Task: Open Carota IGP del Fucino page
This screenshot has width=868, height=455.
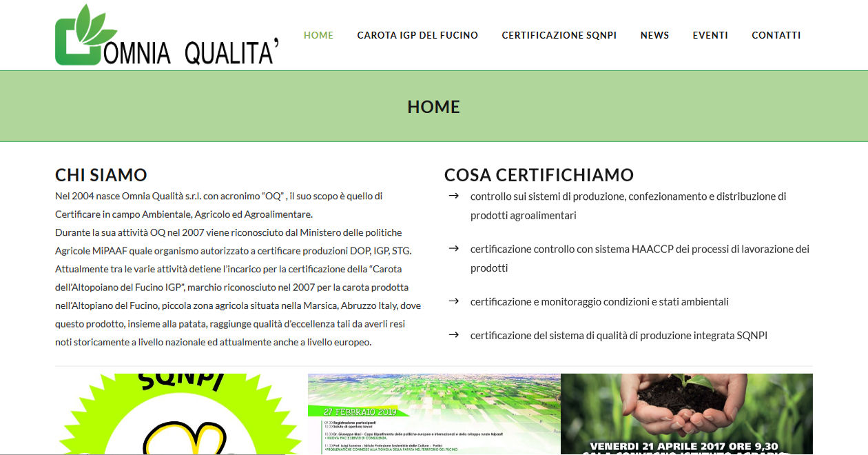Action: [417, 35]
